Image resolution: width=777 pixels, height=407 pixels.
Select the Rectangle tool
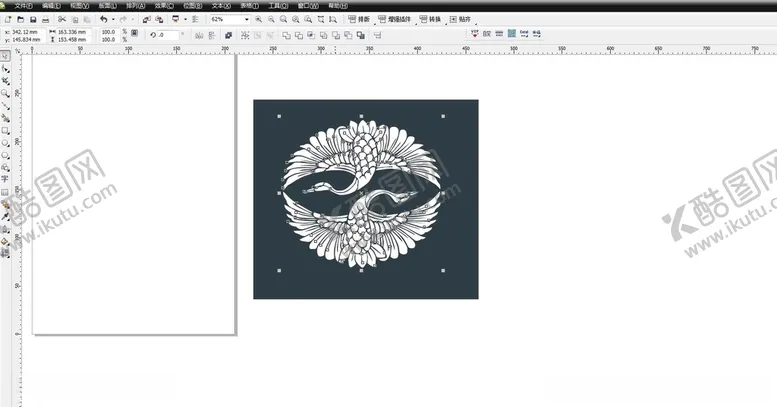(5, 130)
